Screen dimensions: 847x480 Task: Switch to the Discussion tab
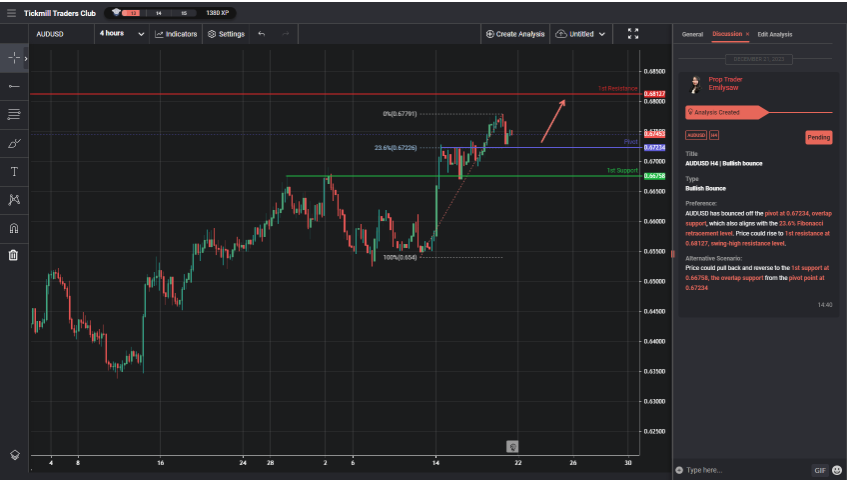tap(727, 34)
